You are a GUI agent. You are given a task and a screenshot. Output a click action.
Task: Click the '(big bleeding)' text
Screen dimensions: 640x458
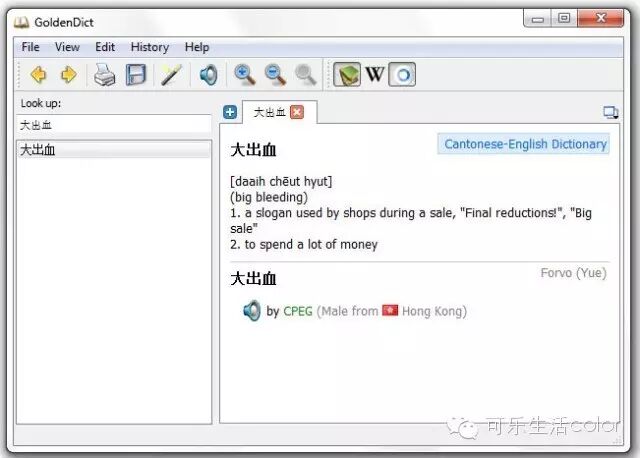(x=269, y=197)
